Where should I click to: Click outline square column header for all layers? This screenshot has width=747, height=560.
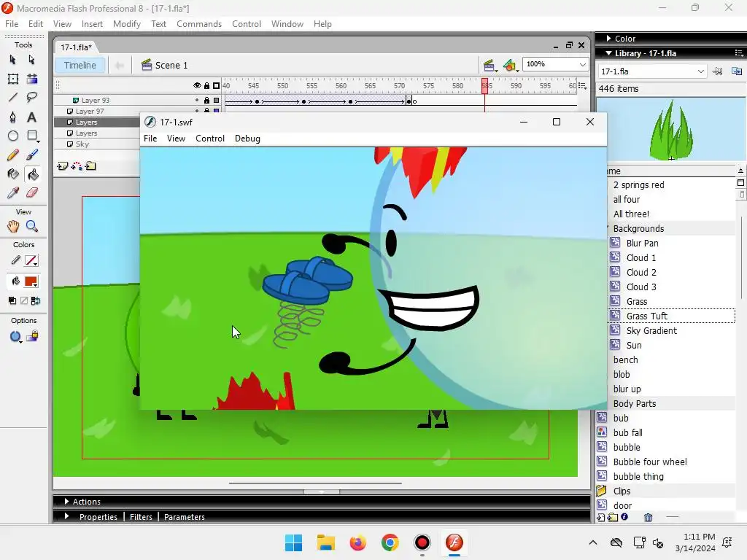pyautogui.click(x=216, y=86)
